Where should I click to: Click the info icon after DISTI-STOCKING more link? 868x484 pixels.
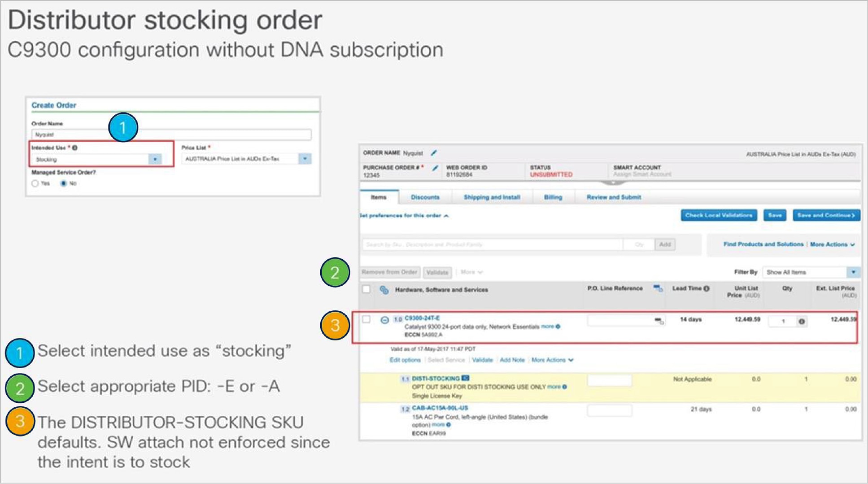(x=564, y=387)
